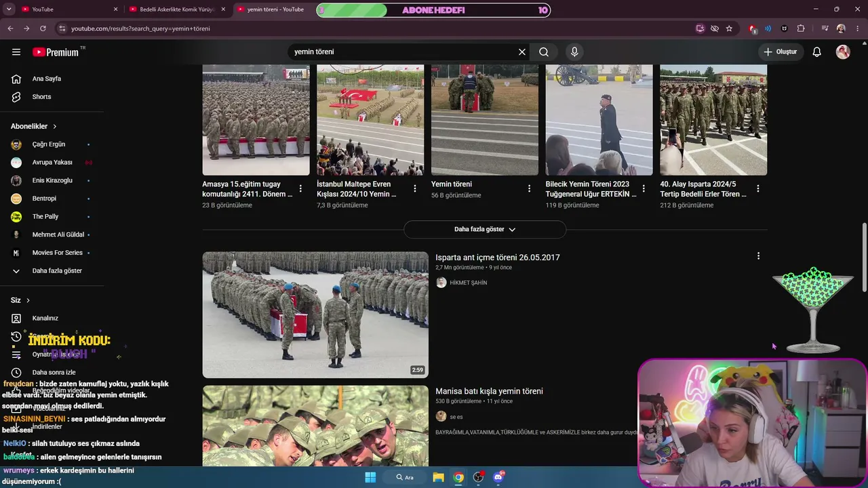Switch to the first YouTube tab
Screen dimensions: 868x488
pos(70,9)
